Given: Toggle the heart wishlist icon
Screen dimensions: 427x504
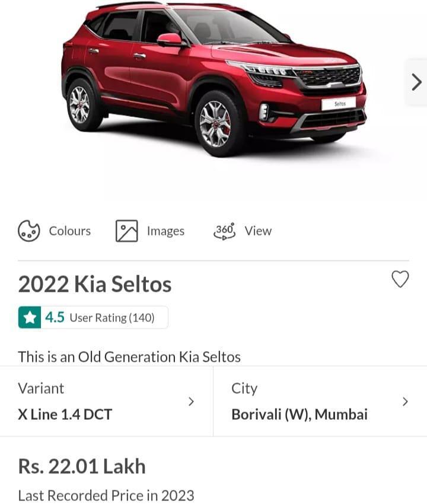Looking at the screenshot, I should [400, 279].
